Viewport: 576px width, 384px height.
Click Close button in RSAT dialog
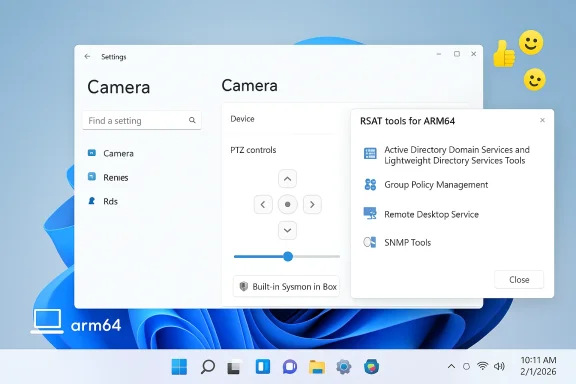tap(519, 280)
